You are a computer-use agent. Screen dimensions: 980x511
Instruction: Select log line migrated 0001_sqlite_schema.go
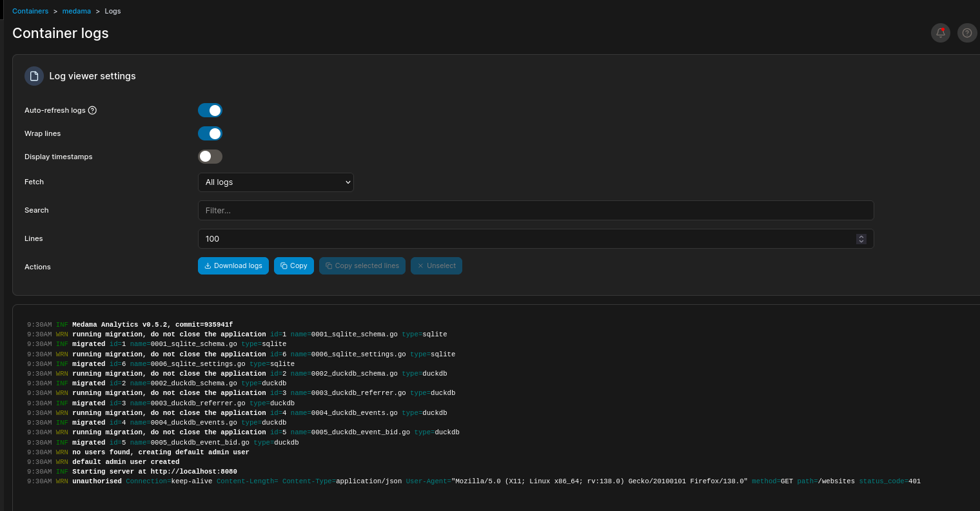click(157, 344)
